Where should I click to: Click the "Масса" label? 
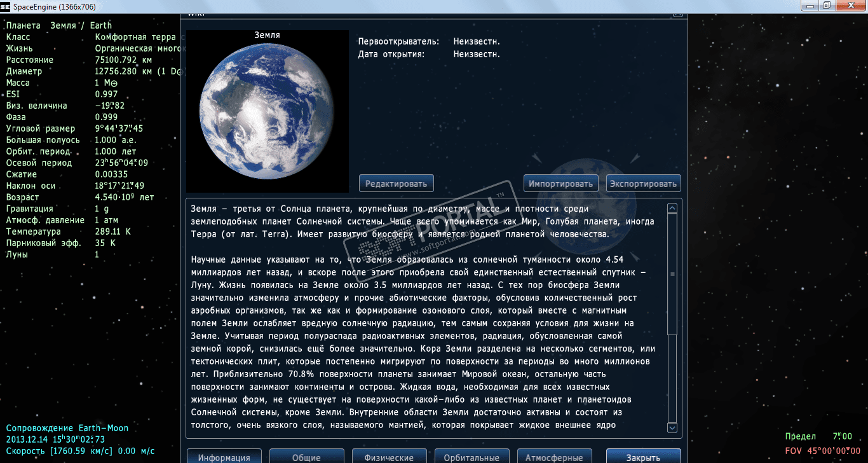point(19,83)
